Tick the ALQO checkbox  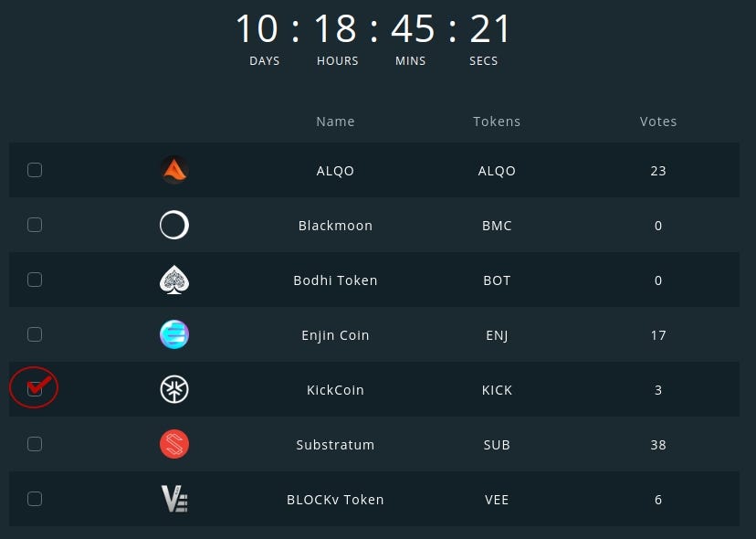35,170
